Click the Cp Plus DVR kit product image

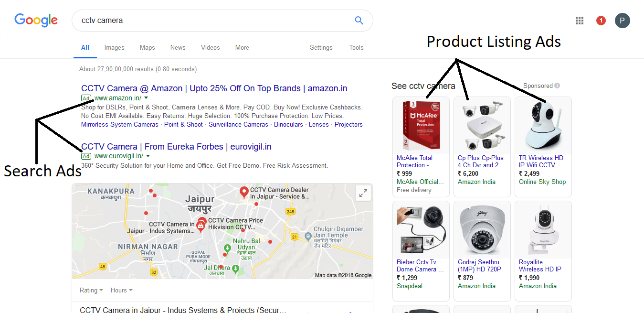(482, 125)
